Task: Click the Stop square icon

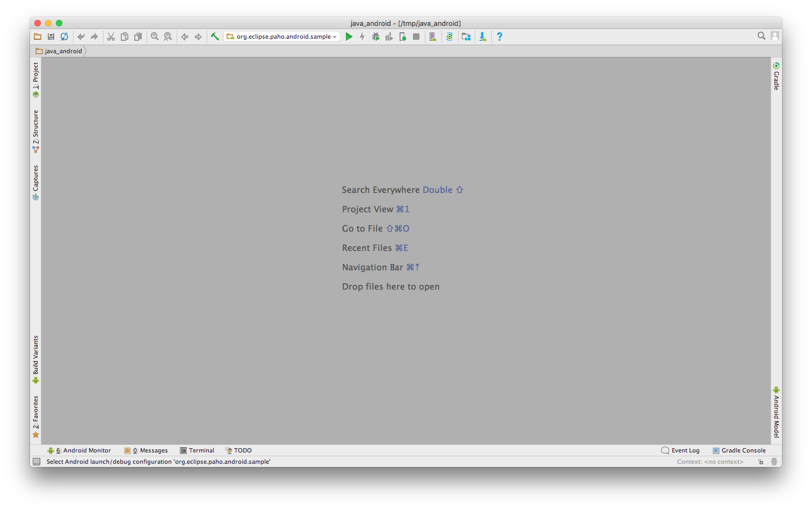Action: pyautogui.click(x=416, y=37)
